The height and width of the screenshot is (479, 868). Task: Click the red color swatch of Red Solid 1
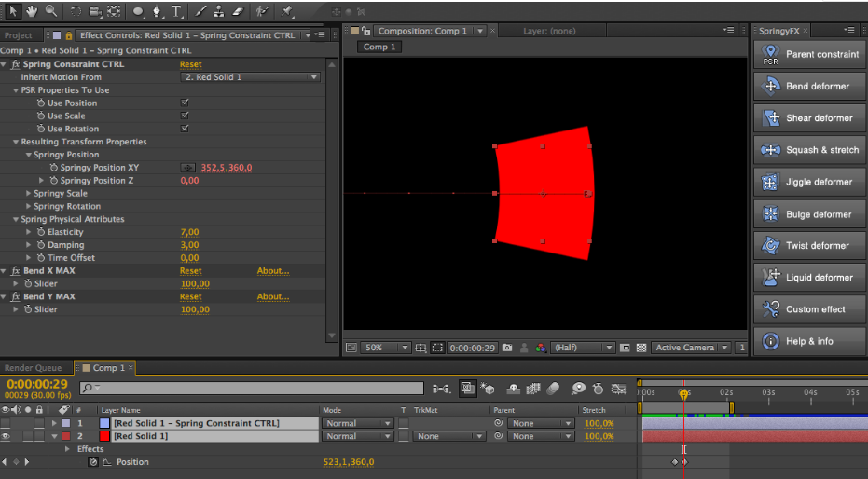(x=104, y=436)
